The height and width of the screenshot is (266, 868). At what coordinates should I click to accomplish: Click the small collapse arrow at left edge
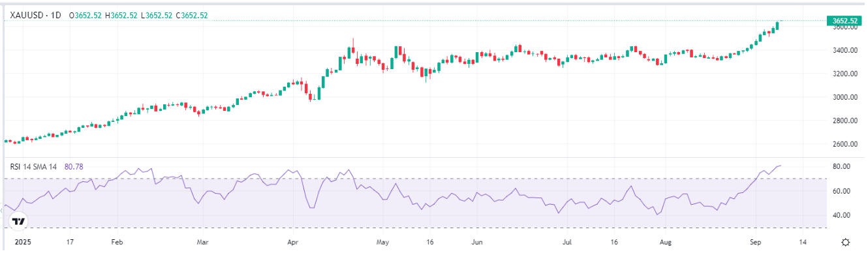(x=3, y=211)
